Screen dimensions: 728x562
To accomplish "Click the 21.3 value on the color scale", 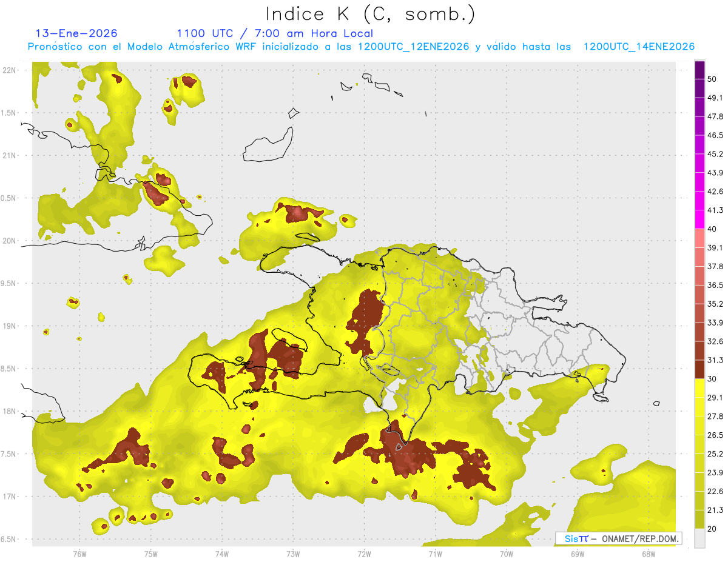I will coord(715,510).
